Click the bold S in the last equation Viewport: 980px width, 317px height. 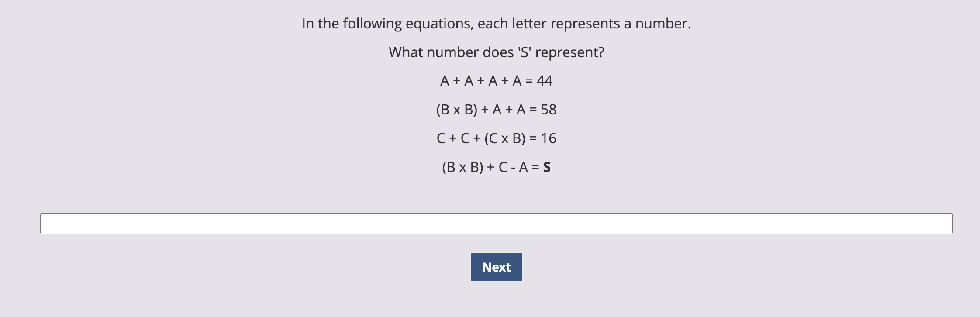[547, 167]
